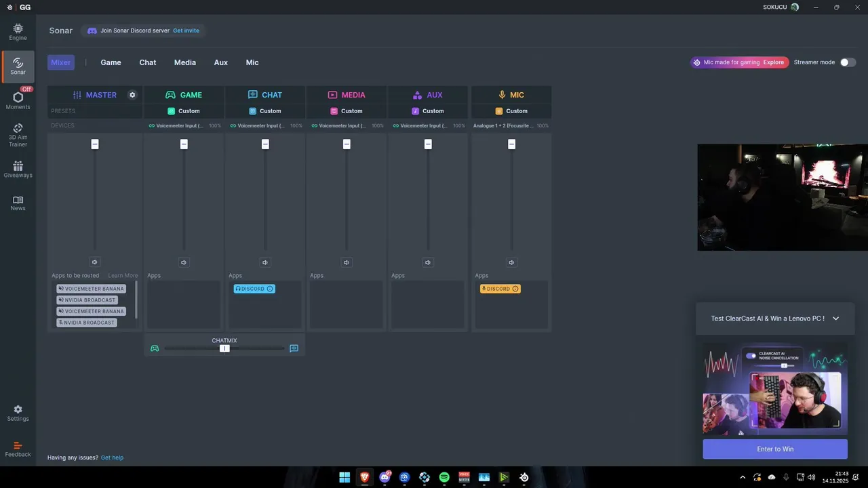Click the Master settings gear icon
This screenshot has height=488, width=868.
132,95
